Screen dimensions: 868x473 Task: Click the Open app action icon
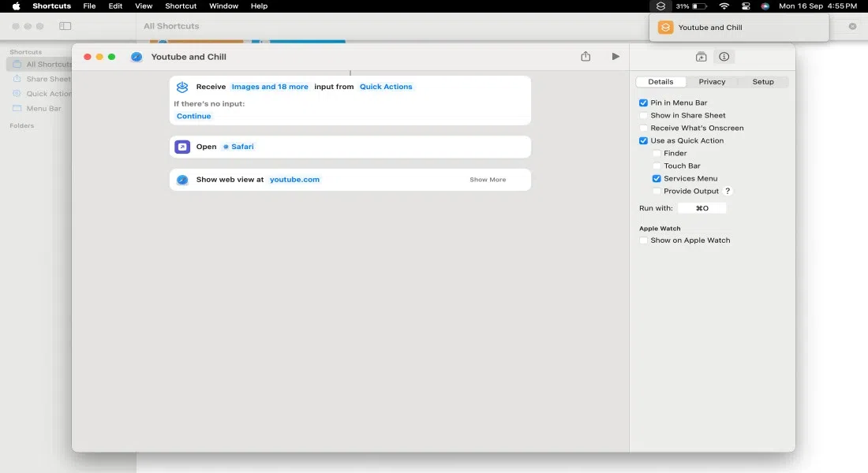(x=182, y=147)
